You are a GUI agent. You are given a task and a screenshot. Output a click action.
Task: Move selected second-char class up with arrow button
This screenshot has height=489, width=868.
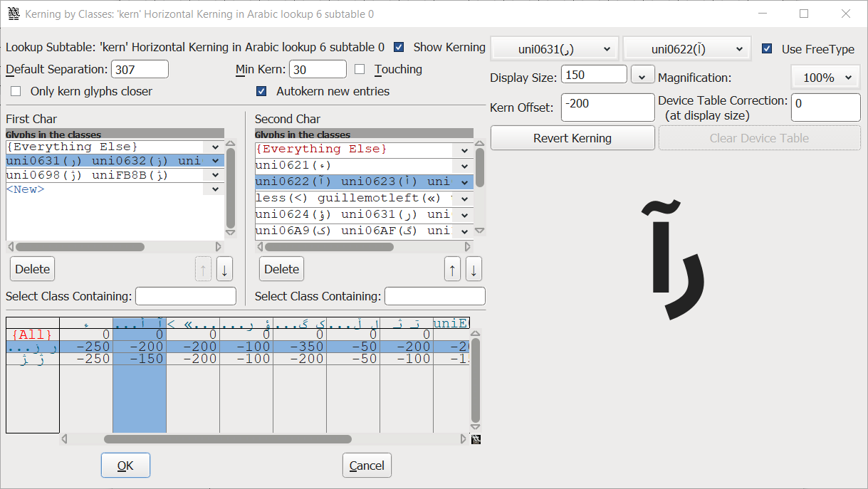(452, 269)
